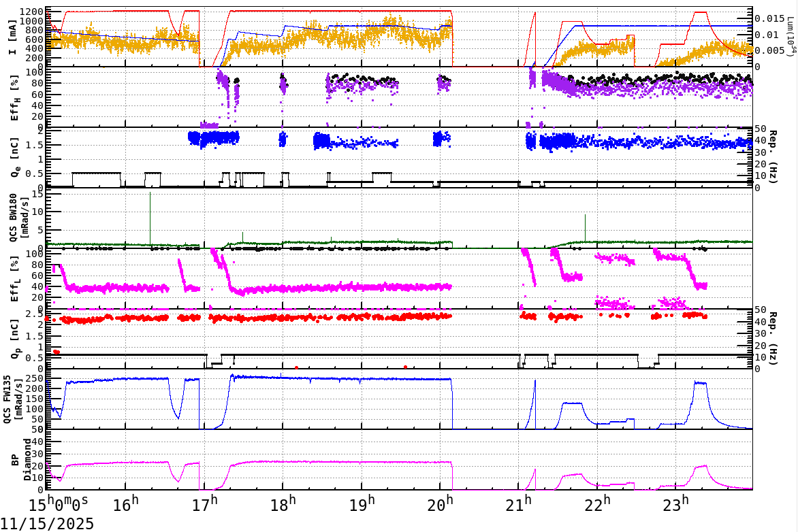Screen dimensions: 798x532
Task: Click the "0.01" luminosity tick value
Action: [x=767, y=35]
